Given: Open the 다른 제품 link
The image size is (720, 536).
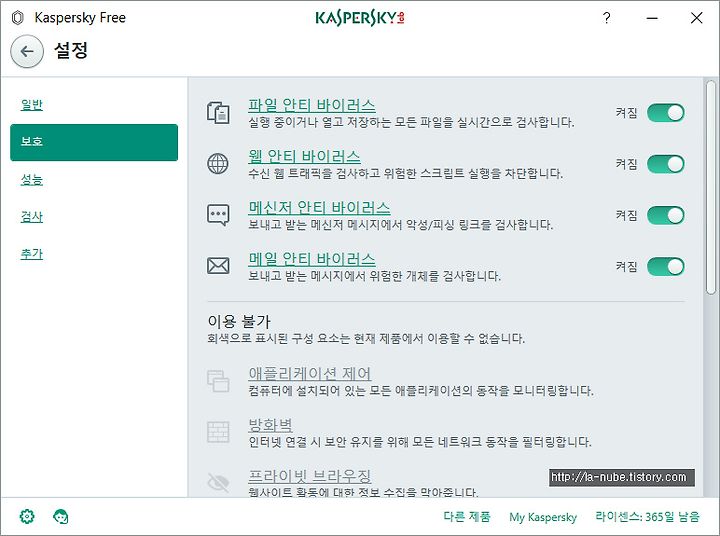Looking at the screenshot, I should tap(467, 517).
